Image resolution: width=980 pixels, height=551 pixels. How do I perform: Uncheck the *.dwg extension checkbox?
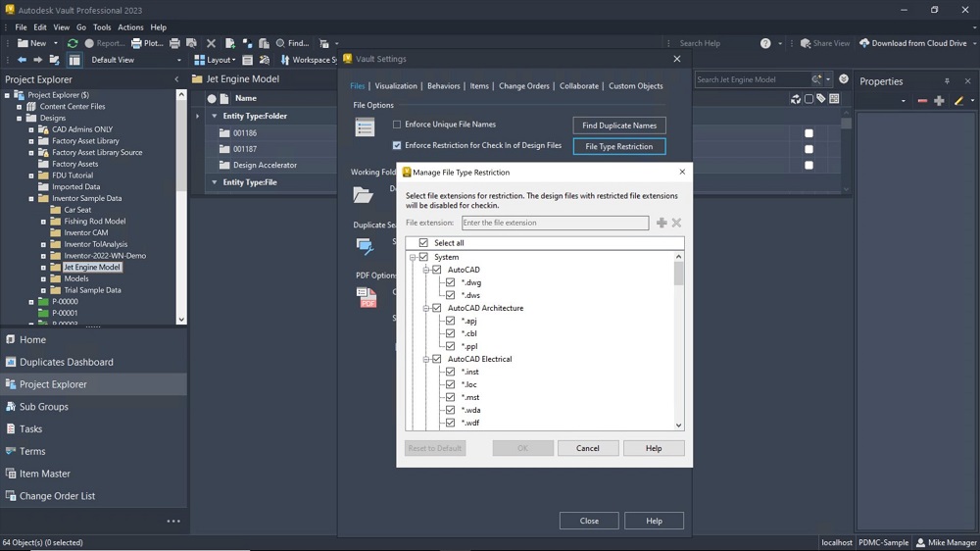coord(450,282)
